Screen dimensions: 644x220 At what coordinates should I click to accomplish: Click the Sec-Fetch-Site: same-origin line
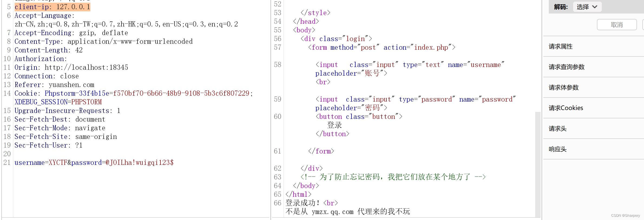[x=66, y=137]
